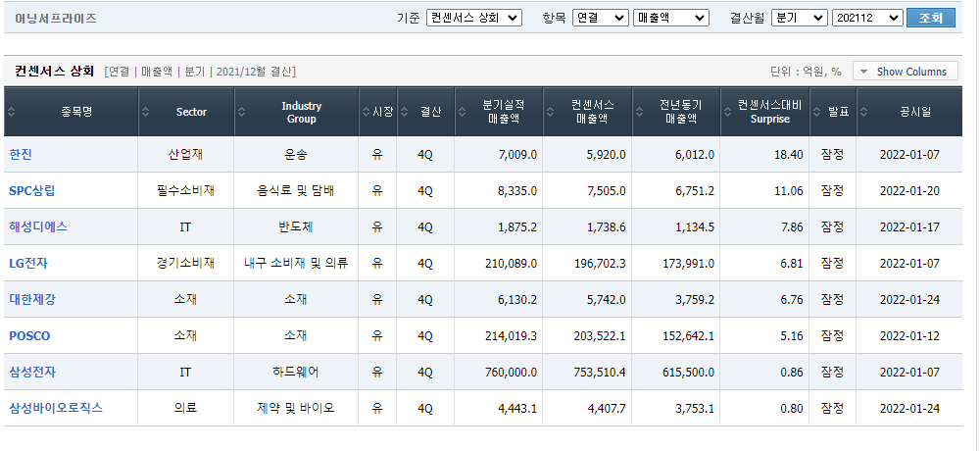The image size is (980, 451).
Task: Select the 산업재 sector cell
Action: 185,155
